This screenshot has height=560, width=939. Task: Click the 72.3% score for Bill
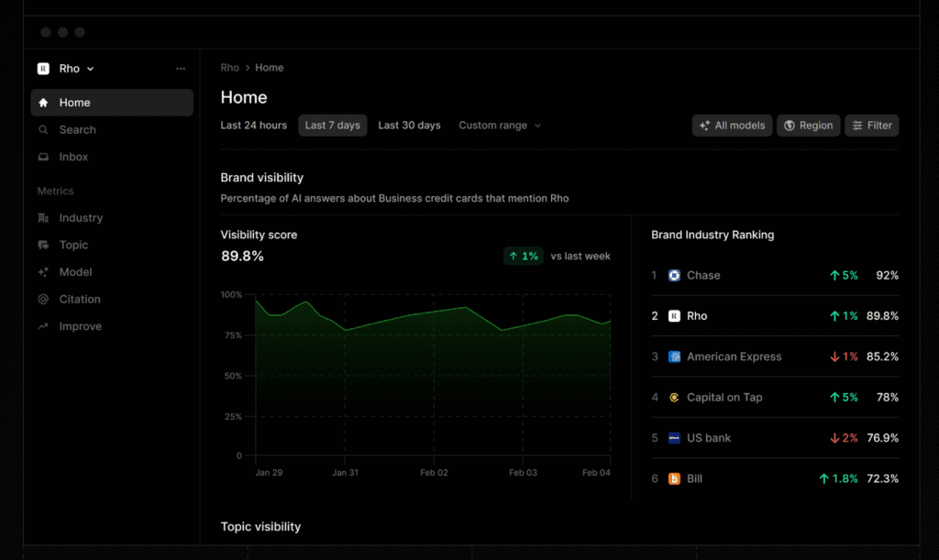[882, 478]
